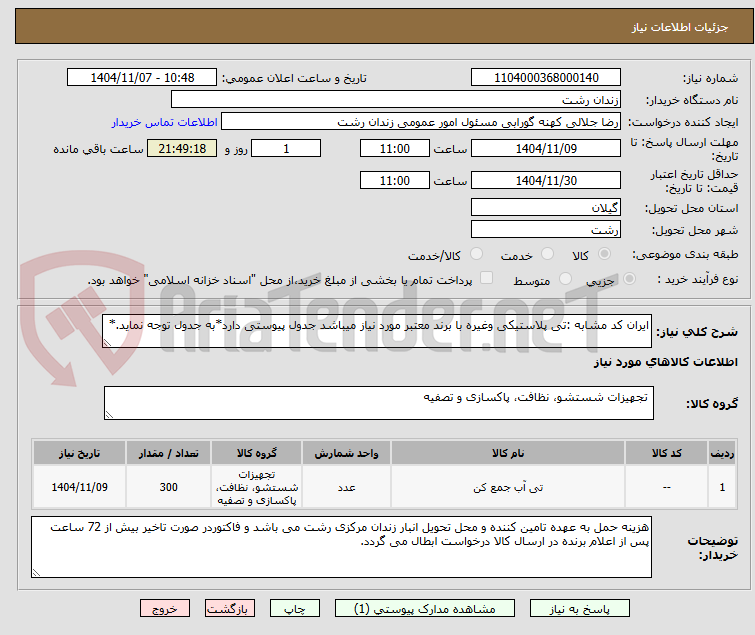Click the unit cell عدد
The height and width of the screenshot is (635, 755).
[347, 487]
